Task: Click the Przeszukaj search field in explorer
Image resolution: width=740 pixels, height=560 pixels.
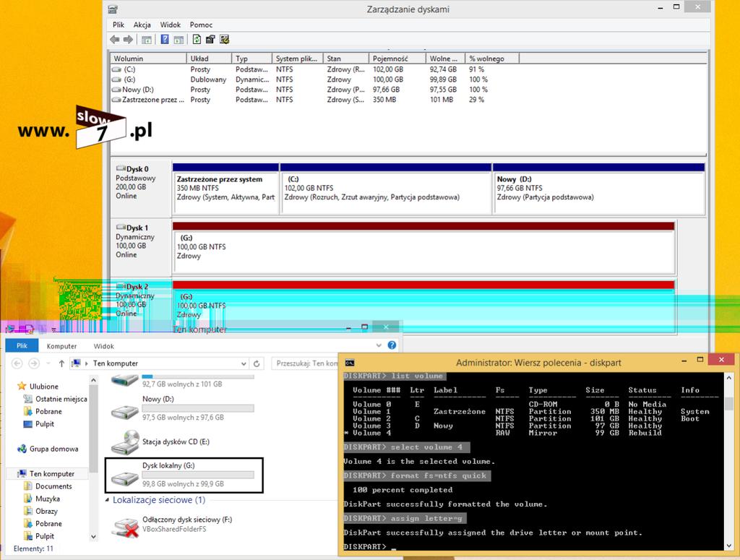Action: coord(306,363)
